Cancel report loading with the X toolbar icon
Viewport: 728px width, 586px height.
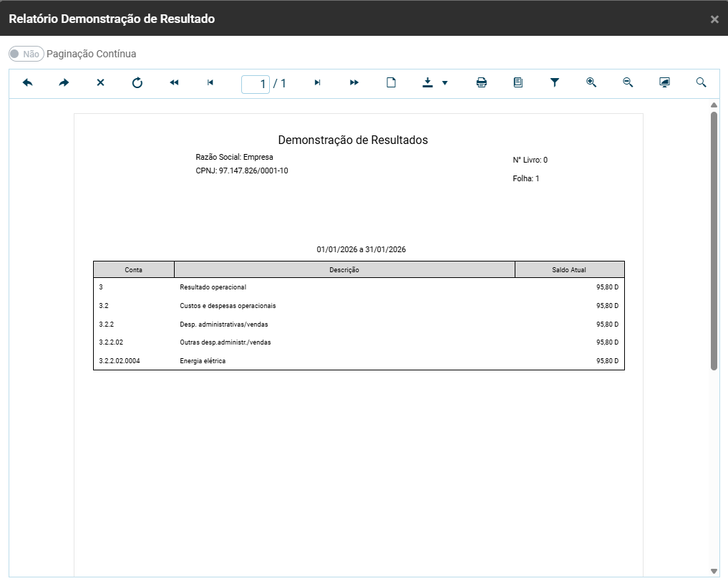click(x=100, y=82)
